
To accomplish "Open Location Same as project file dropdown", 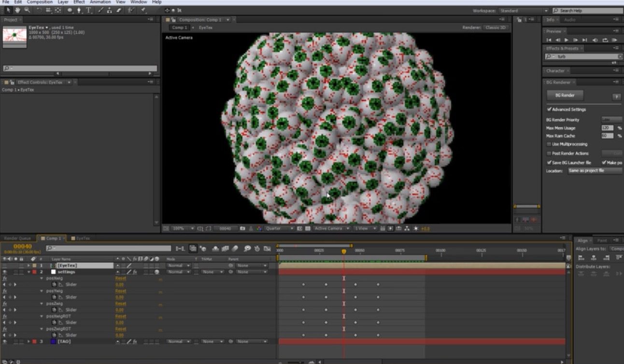I will 594,171.
